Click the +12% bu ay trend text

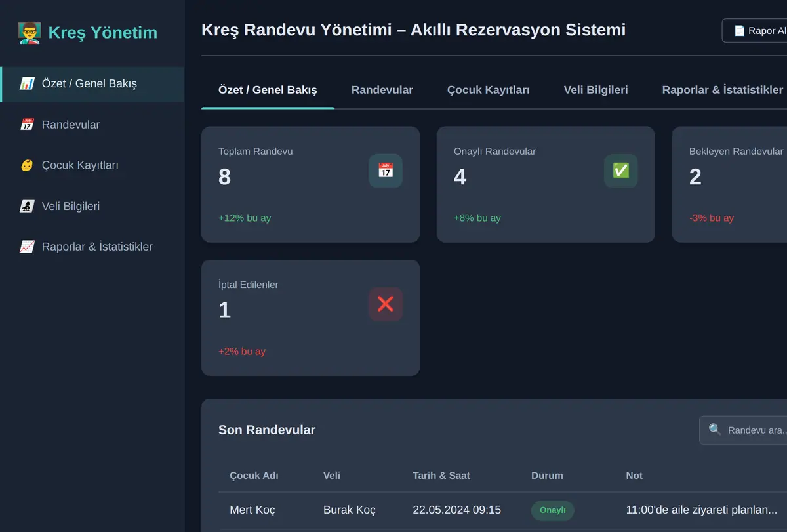(245, 218)
